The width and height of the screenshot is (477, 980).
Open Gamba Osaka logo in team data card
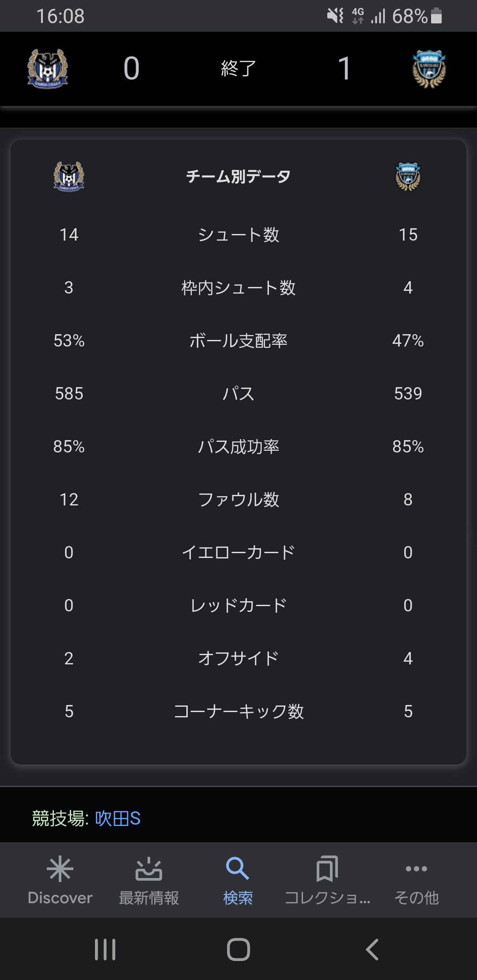click(x=69, y=176)
